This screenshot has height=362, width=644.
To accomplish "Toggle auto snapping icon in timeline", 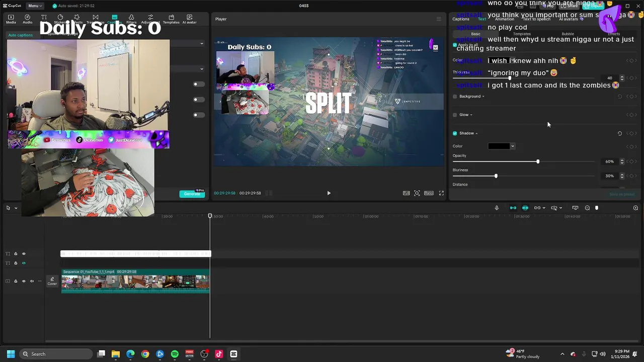I will (525, 208).
